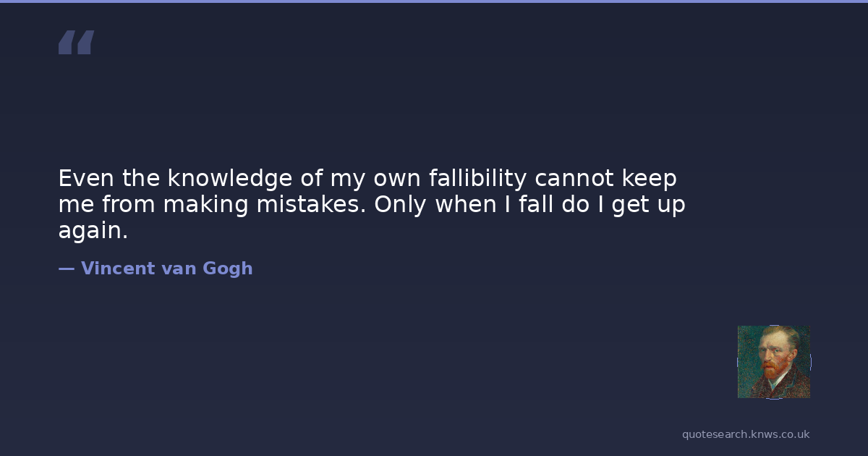The width and height of the screenshot is (868, 456).
Task: Click the purple accent bar at top
Action: coord(434,1)
